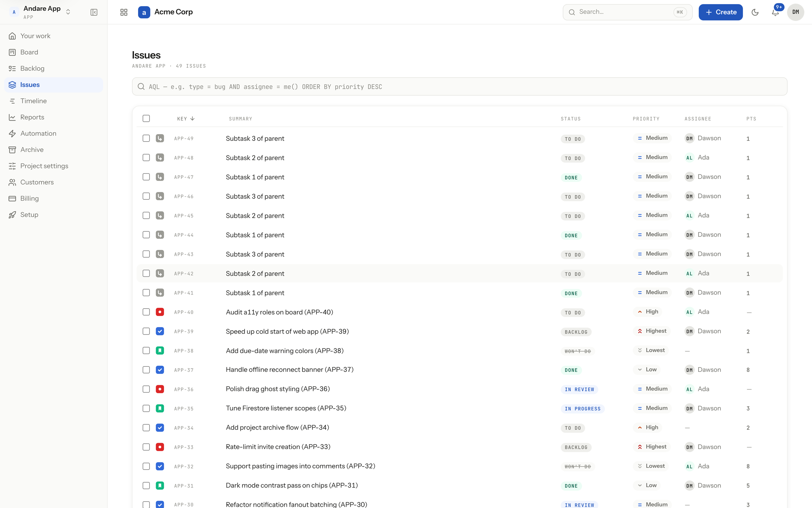This screenshot has width=812, height=508.
Task: Click the story type icon for APP-38
Action: click(160, 351)
